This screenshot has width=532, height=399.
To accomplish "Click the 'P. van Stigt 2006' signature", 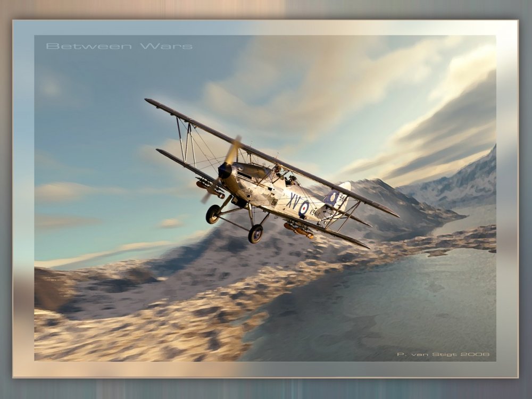I will (444, 354).
